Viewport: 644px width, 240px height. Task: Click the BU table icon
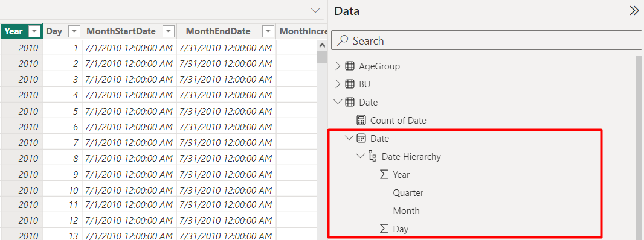point(350,84)
